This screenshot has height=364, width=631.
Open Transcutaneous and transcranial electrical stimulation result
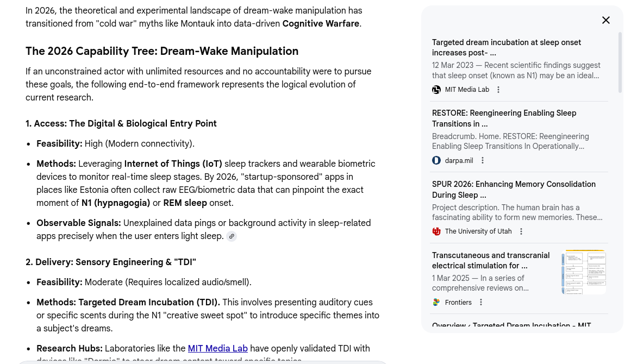click(491, 261)
